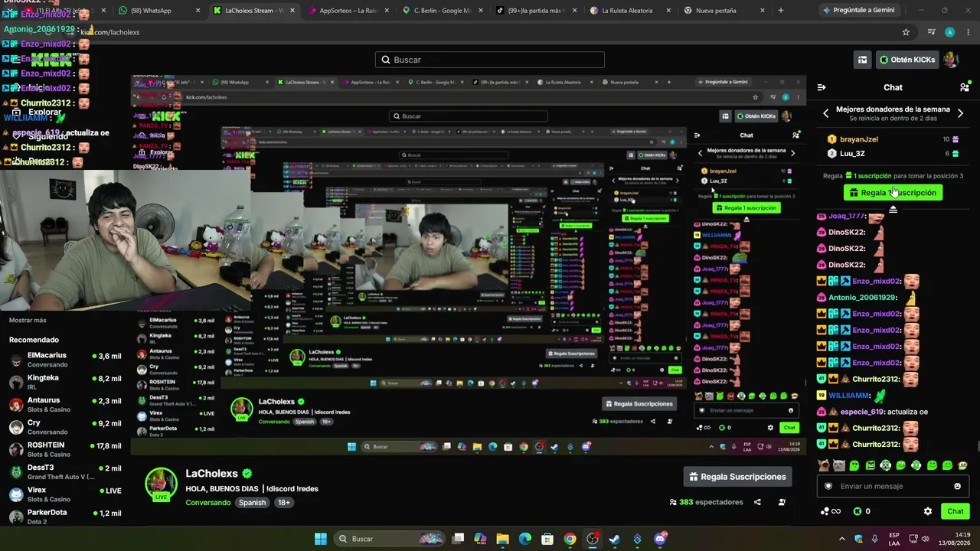This screenshot has height=551, width=980.
Task: Open File Explorer from the taskbar
Action: (502, 539)
